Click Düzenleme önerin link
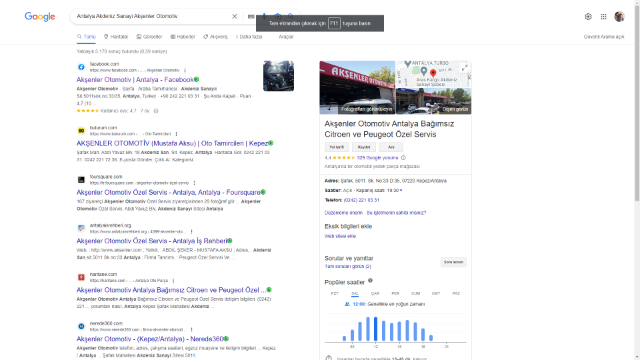The image size is (640, 360). (x=344, y=213)
